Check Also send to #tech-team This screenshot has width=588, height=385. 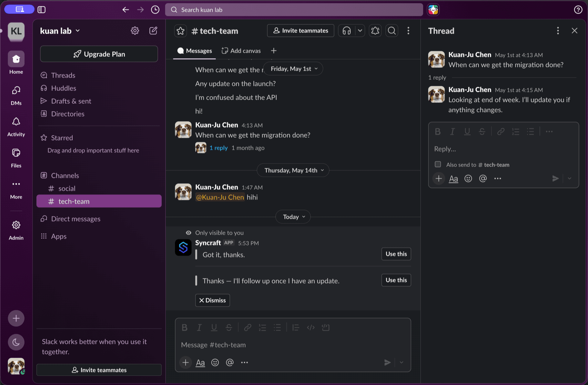point(438,164)
